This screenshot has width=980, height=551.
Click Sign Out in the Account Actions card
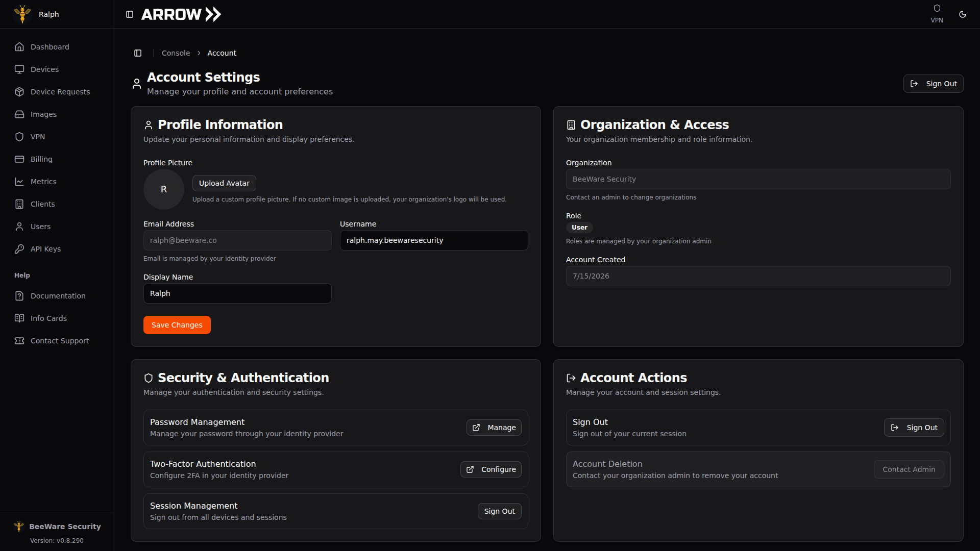click(914, 428)
